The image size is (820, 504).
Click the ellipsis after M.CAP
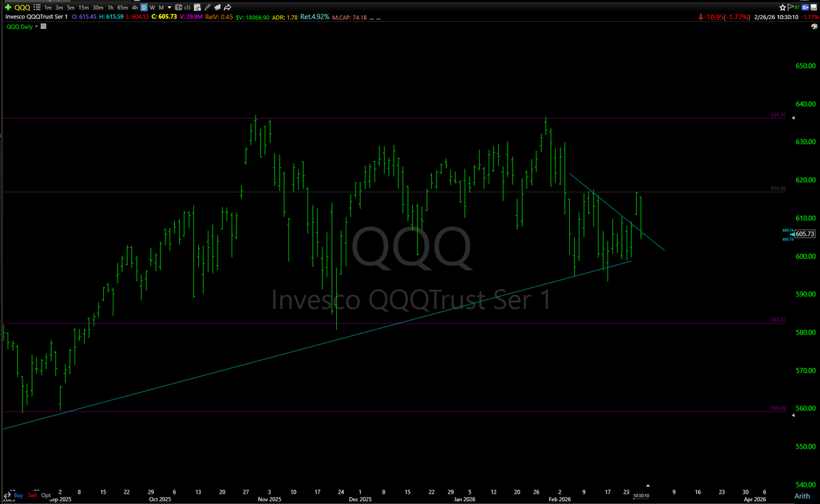(x=371, y=18)
